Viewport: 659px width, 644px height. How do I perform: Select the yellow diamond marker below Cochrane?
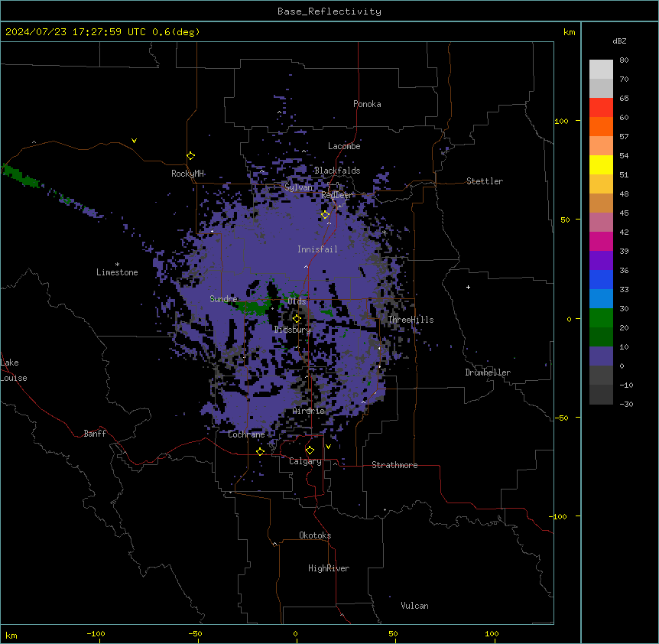(x=260, y=451)
